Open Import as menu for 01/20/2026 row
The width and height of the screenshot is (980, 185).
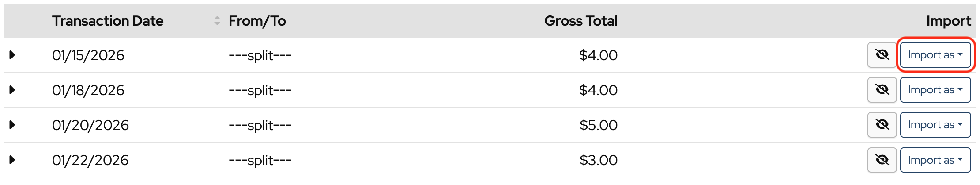[935, 125]
